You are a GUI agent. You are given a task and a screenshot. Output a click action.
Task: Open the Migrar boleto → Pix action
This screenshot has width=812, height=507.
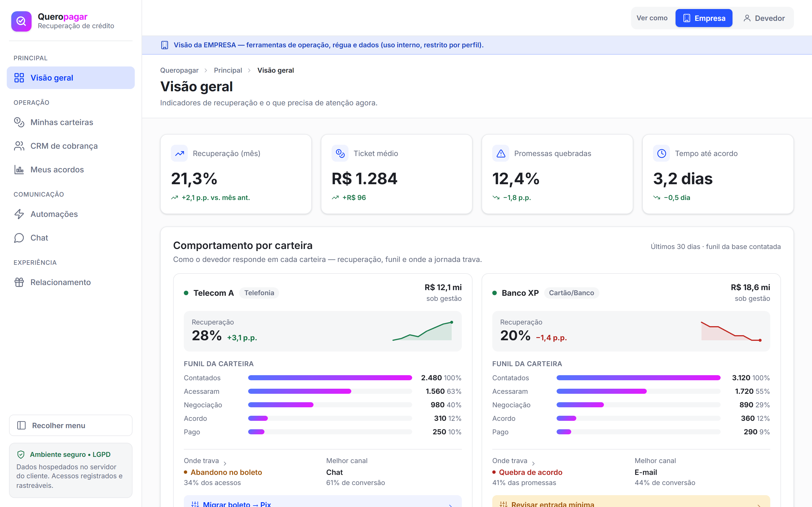click(323, 502)
